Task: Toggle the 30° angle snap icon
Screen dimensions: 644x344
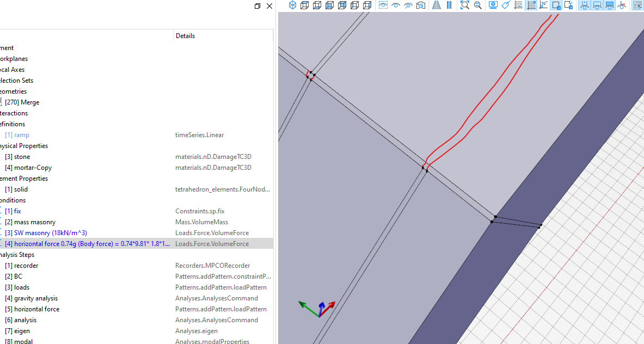Action: [x=543, y=5]
